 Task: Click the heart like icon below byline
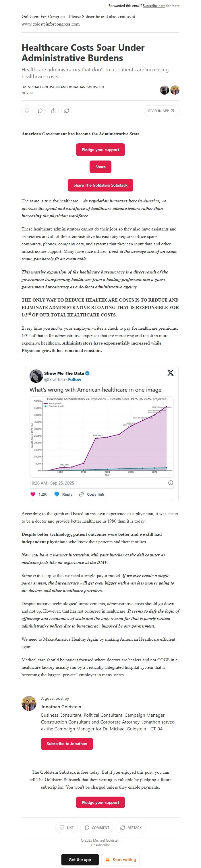(27, 111)
